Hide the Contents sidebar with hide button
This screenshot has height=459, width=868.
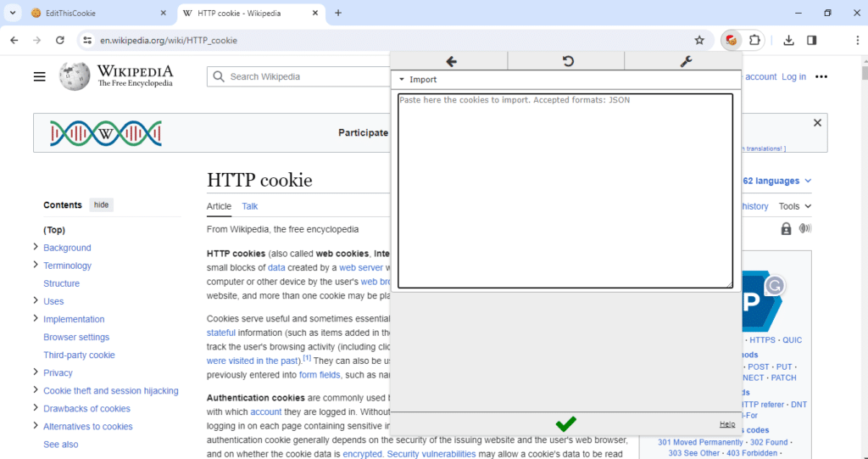click(102, 205)
